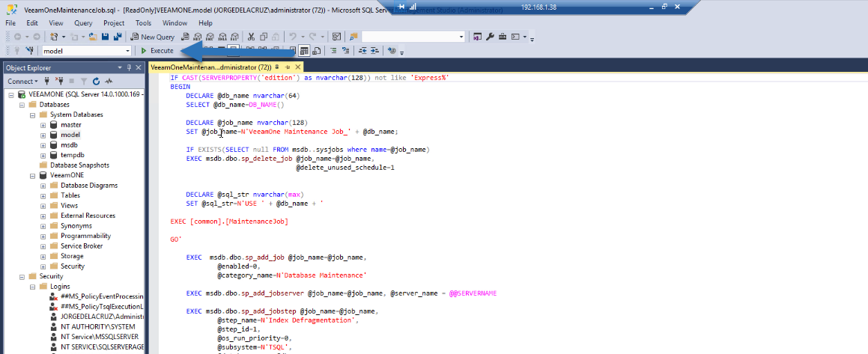This screenshot has height=354, width=868.
Task: Open the File menu
Action: [x=10, y=23]
